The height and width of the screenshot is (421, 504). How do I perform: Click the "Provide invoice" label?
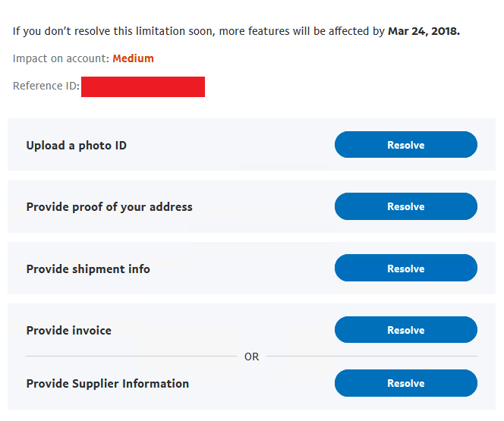tap(68, 330)
